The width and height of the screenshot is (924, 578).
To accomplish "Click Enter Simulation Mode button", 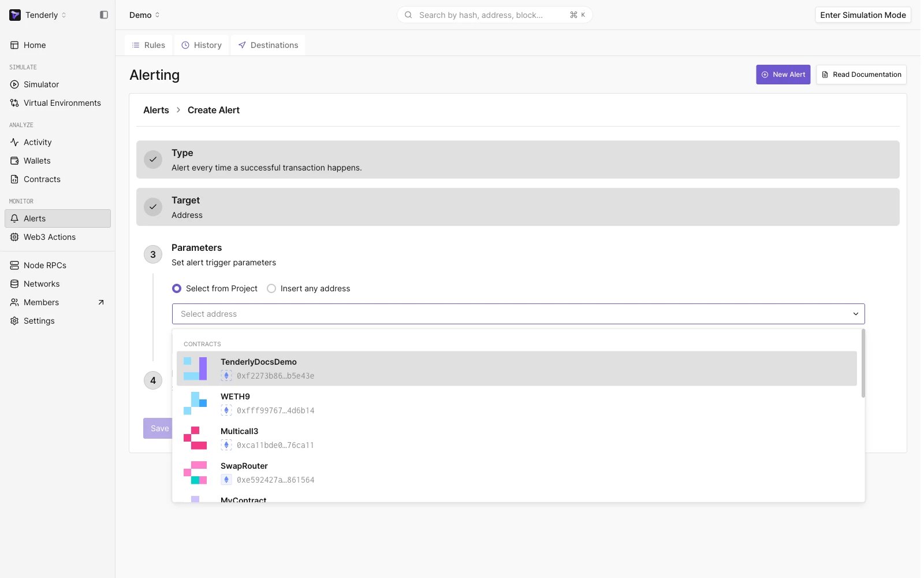I will (x=863, y=15).
